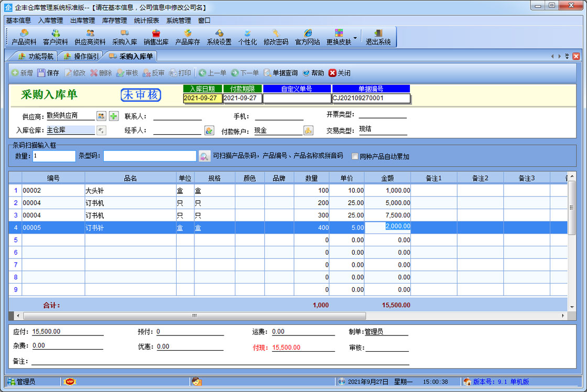
Task: Open the 经手人 picker button
Action: (x=209, y=130)
